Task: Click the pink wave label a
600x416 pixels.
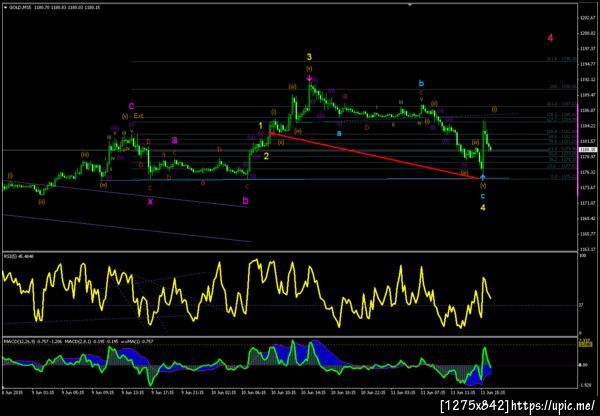Action: click(174, 140)
